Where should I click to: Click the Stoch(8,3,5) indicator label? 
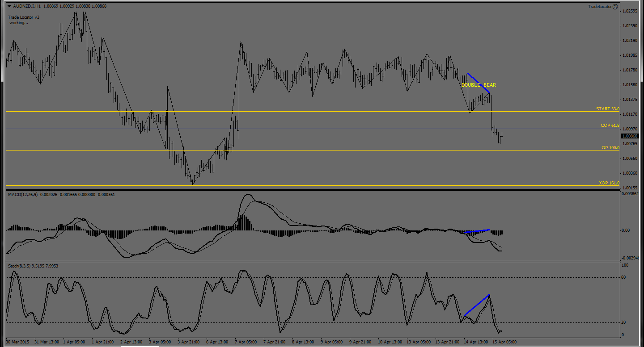[x=20, y=266]
